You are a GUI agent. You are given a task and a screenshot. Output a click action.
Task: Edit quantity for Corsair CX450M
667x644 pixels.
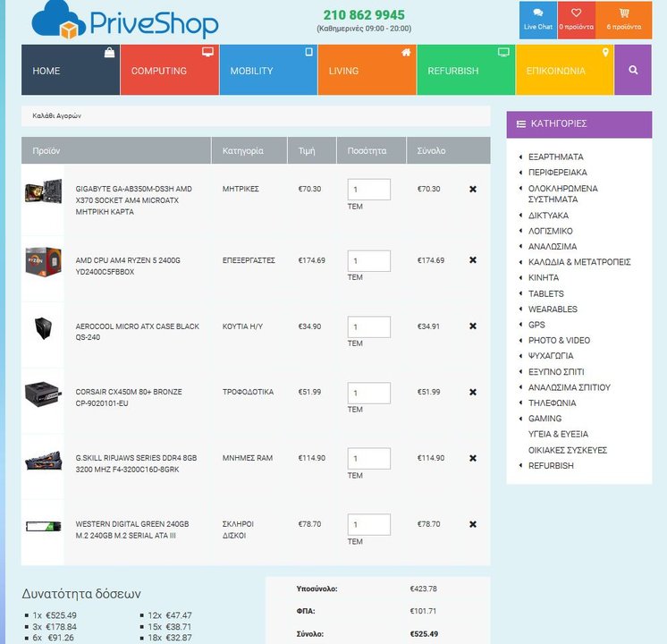point(368,393)
